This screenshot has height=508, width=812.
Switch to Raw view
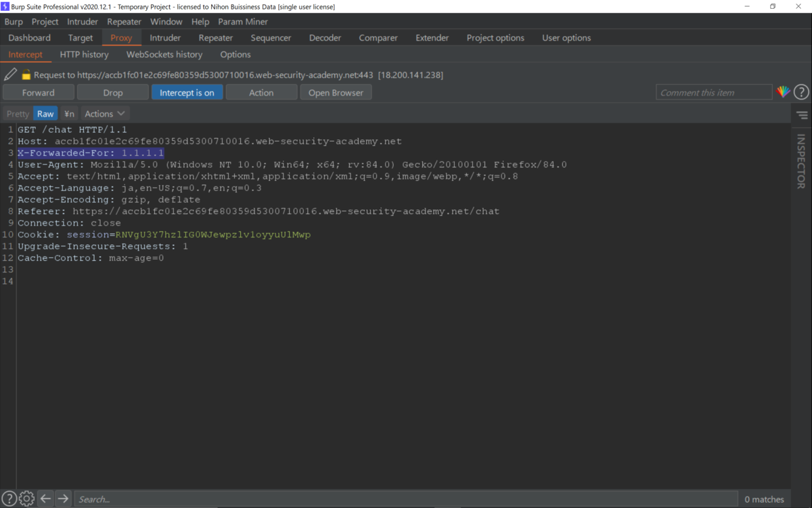[x=45, y=114]
